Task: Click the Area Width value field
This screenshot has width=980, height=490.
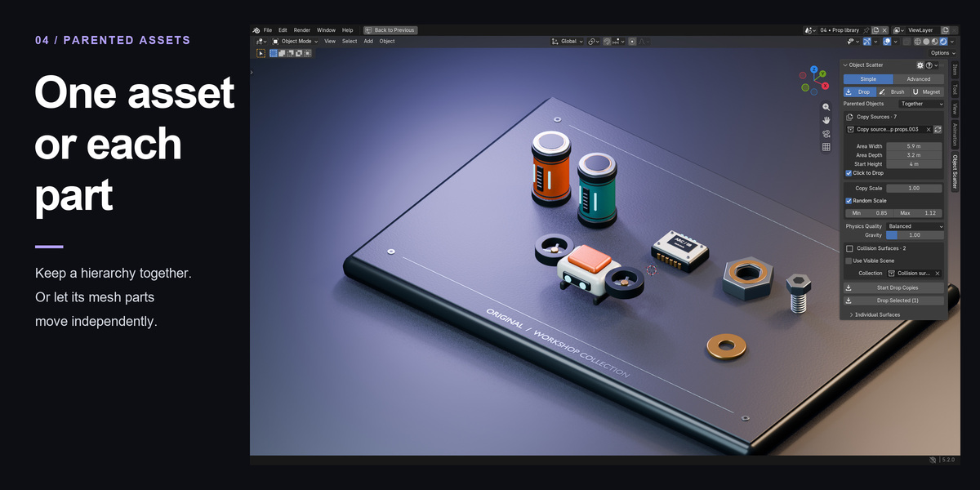Action: click(915, 146)
